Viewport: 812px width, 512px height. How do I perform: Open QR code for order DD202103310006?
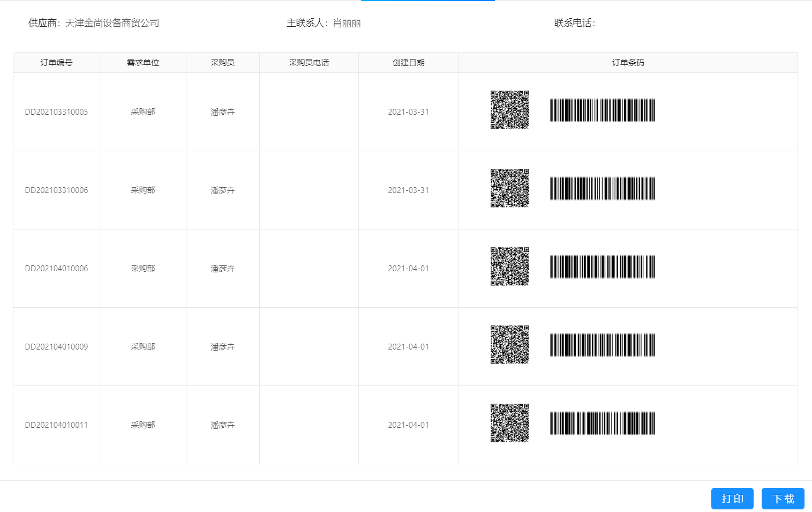click(510, 188)
